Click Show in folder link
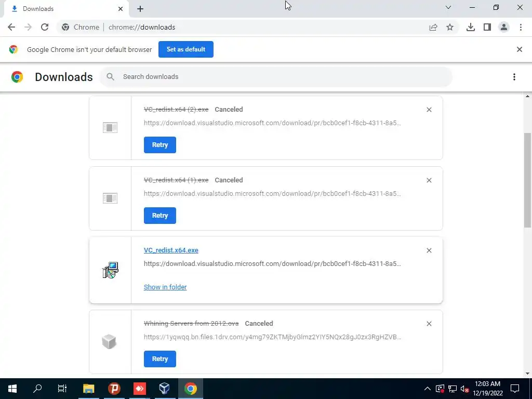 tap(165, 287)
